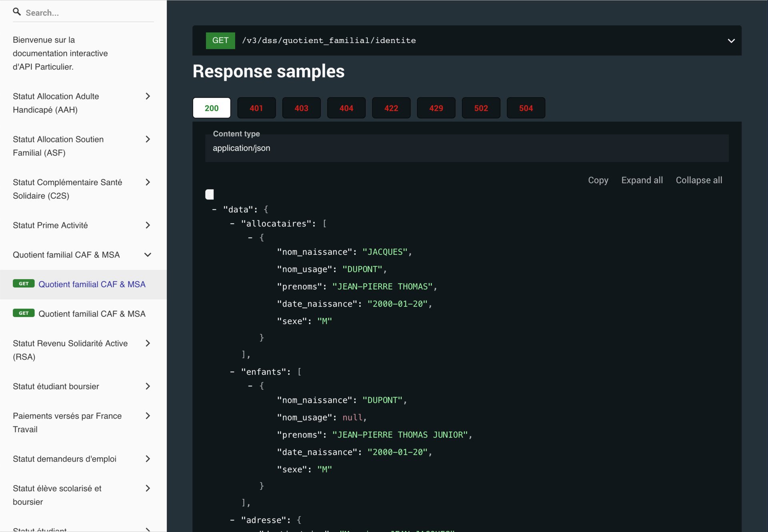Viewport: 768px width, 532px height.
Task: Collapse the "data" JSON node
Action: pyautogui.click(x=214, y=209)
